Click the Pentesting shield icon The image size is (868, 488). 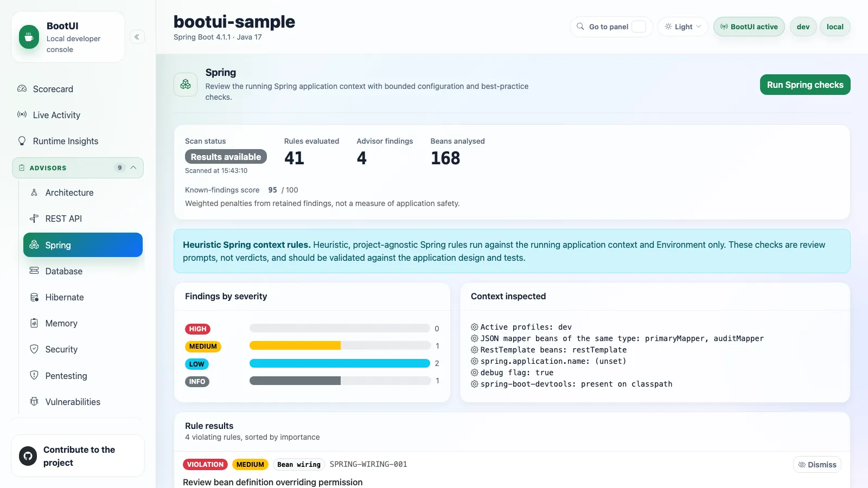(34, 375)
